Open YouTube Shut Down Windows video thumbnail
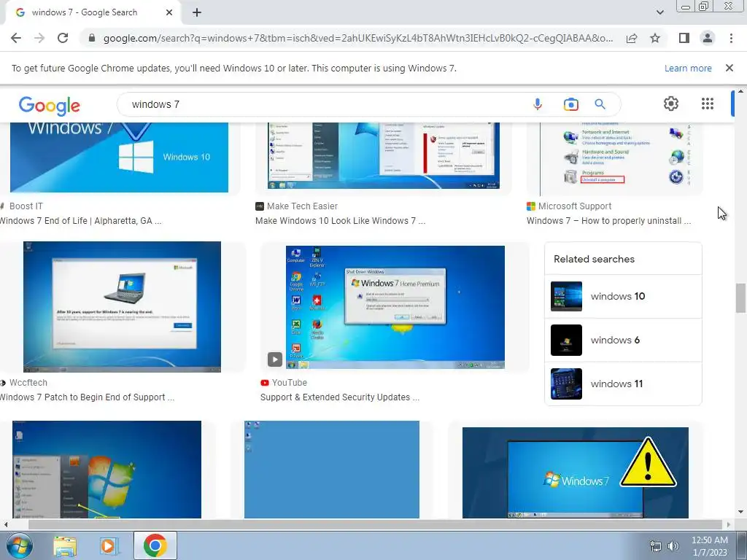This screenshot has width=747, height=560. [x=395, y=307]
